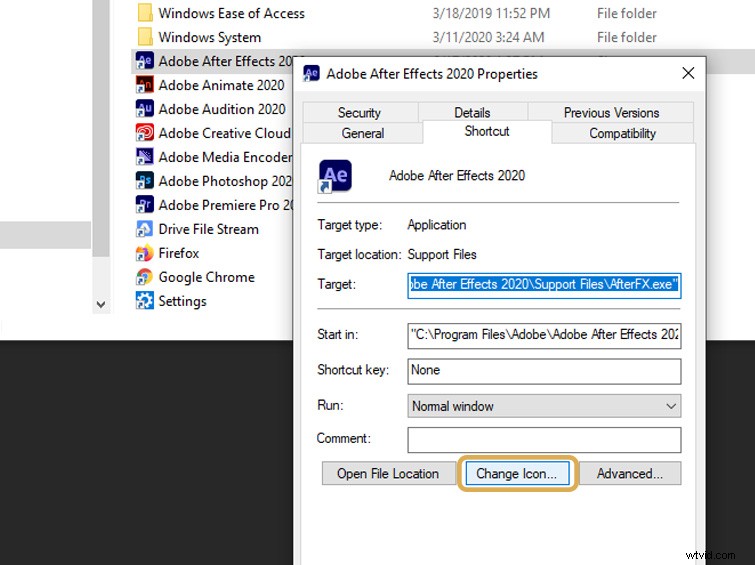Viewport: 755px width, 565px height.
Task: Select the Google Chrome file name
Action: [x=207, y=277]
